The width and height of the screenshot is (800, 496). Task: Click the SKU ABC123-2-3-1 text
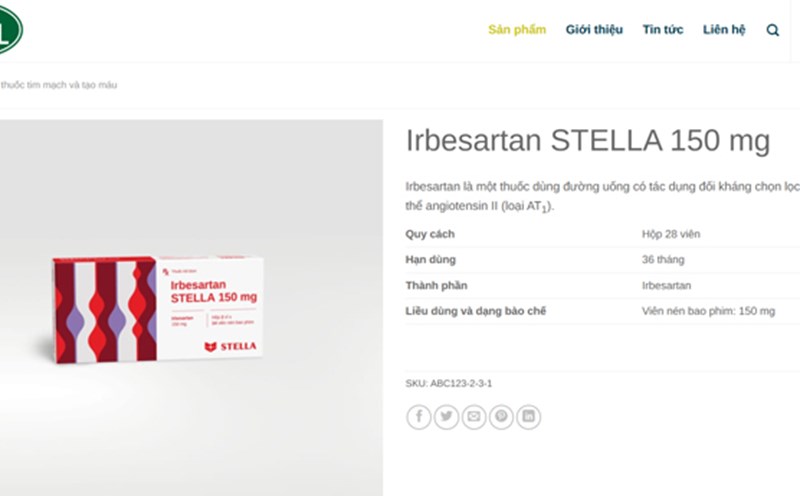[x=449, y=383]
